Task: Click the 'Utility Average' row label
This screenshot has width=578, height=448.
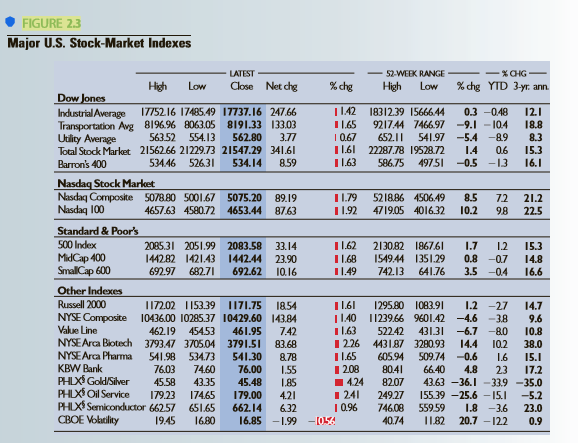Action: pyautogui.click(x=87, y=139)
